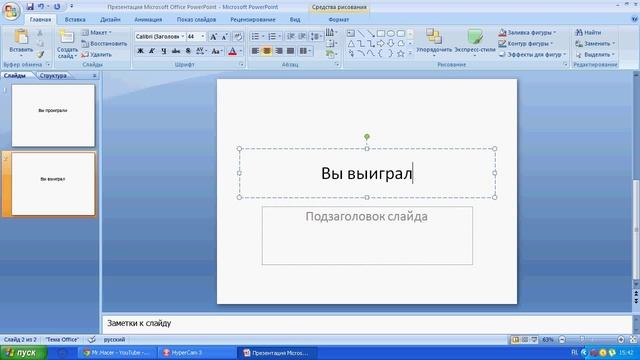Open the Calibri font name dropdown
Screen dimensions: 640x360
point(182,37)
